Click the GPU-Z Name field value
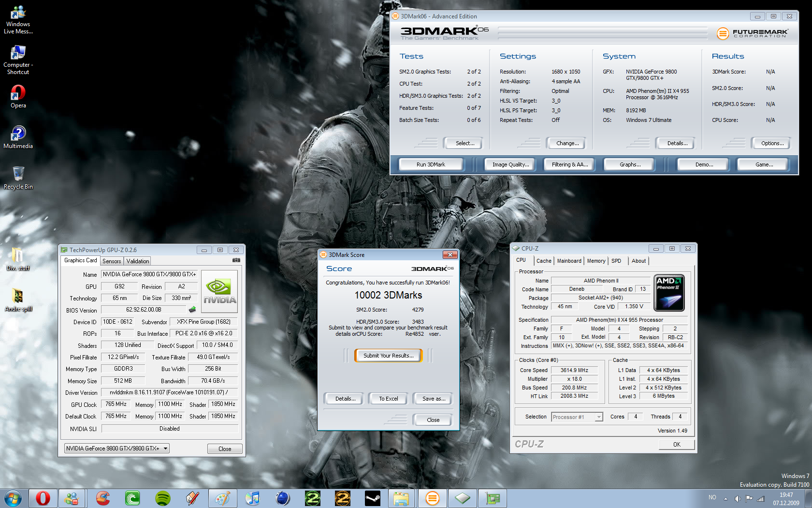812x508 pixels. click(x=149, y=274)
